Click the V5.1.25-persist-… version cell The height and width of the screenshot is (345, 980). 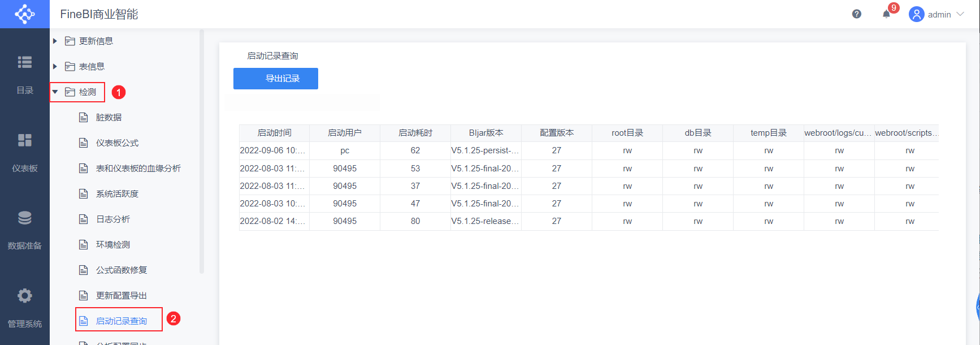[x=486, y=150]
